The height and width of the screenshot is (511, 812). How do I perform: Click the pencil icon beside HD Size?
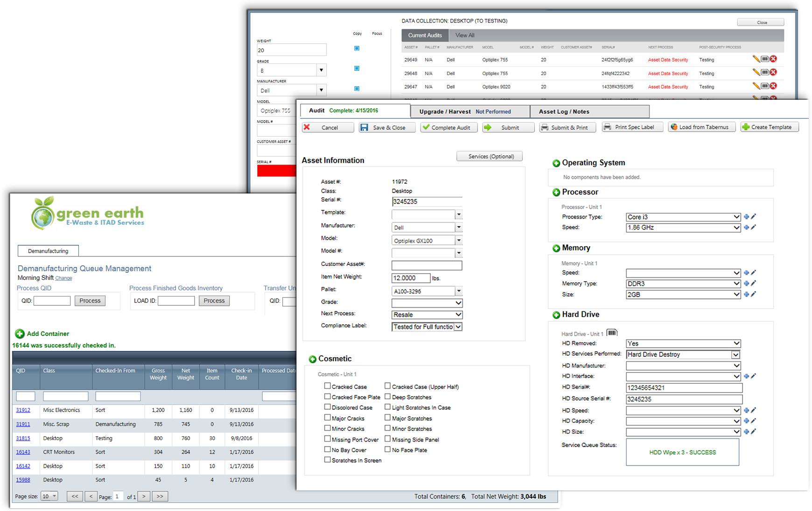point(754,432)
